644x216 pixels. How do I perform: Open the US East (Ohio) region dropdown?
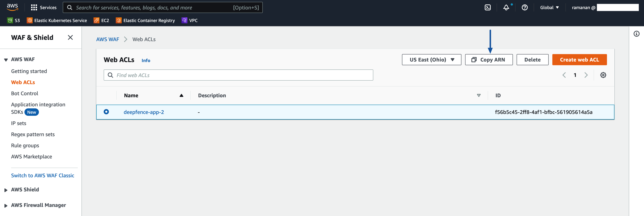pyautogui.click(x=431, y=60)
